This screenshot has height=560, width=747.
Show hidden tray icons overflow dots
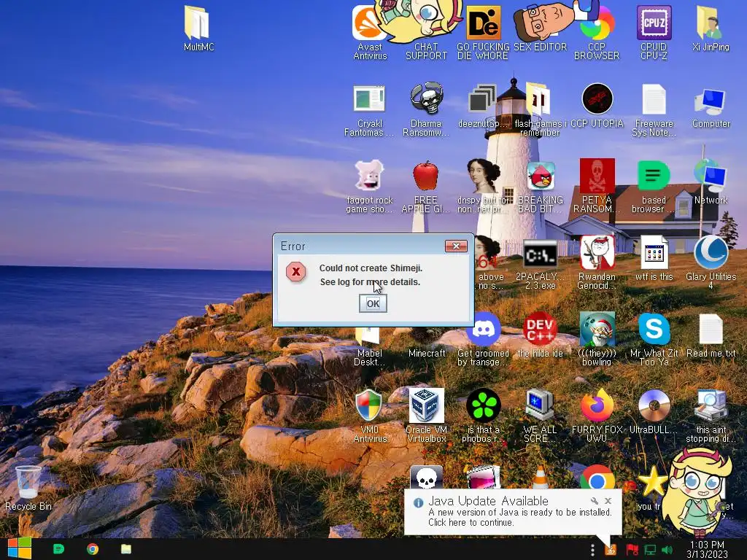592,550
